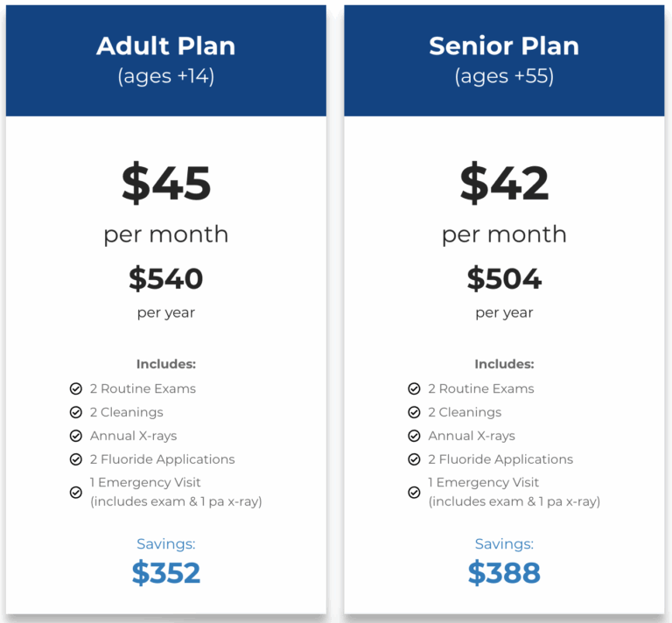Image resolution: width=672 pixels, height=623 pixels.
Task: Click the Senior Plan $388 savings amount
Action: [504, 573]
